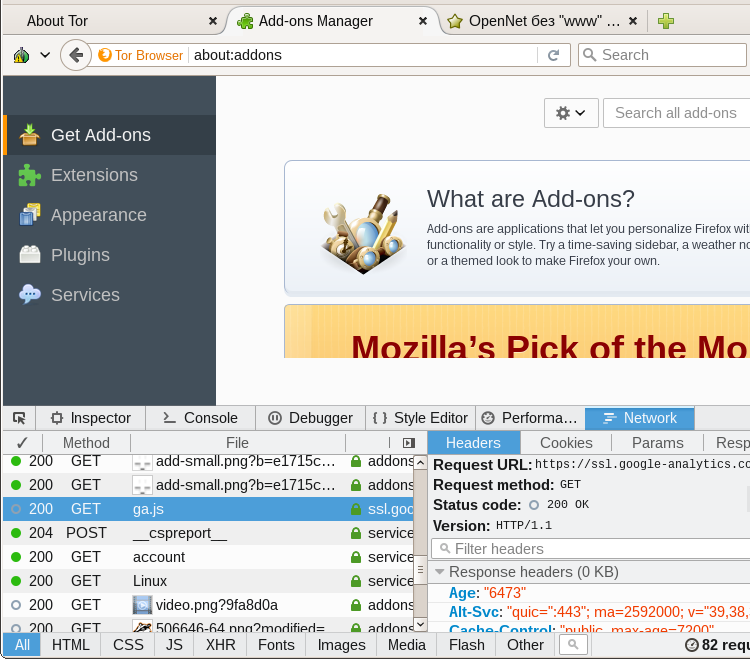The height and width of the screenshot is (659, 750).
Task: Open the add-ons gear tools menu
Action: pyautogui.click(x=571, y=113)
